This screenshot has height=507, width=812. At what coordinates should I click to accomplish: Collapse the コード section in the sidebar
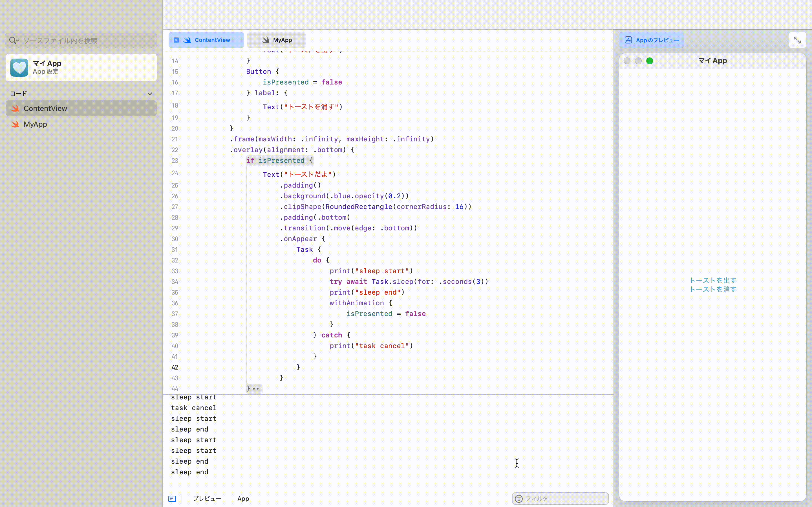pos(150,94)
